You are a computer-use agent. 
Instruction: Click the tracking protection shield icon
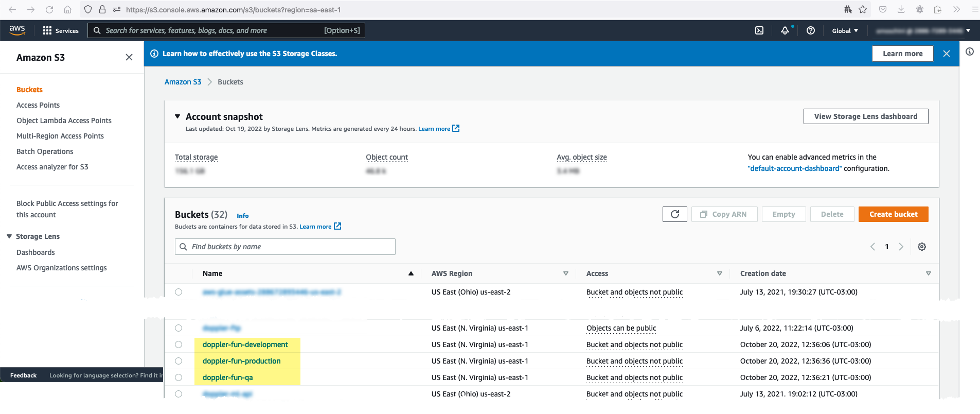click(x=88, y=9)
